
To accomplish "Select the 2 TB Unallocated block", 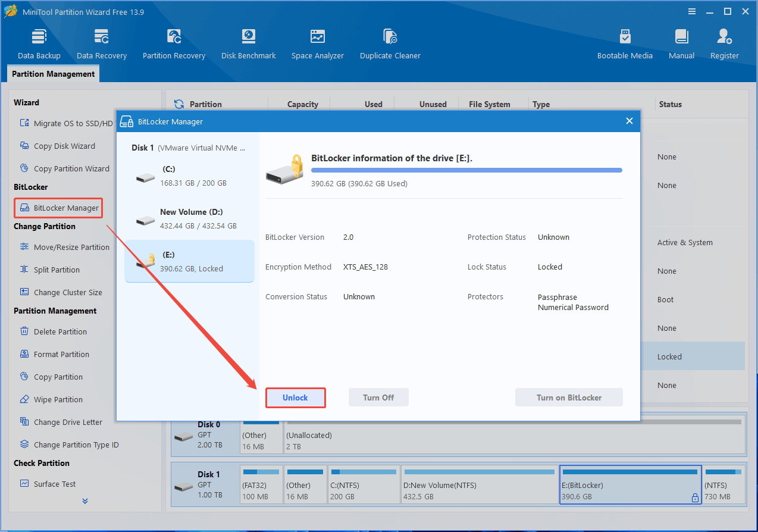I will [x=515, y=436].
